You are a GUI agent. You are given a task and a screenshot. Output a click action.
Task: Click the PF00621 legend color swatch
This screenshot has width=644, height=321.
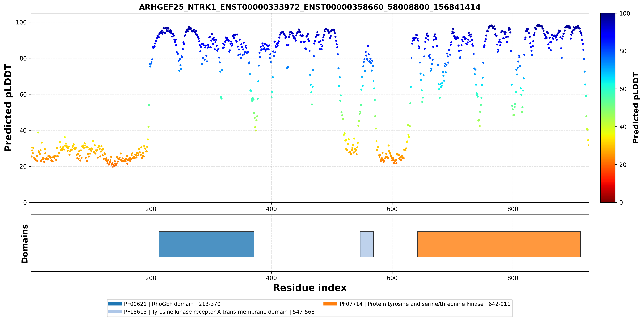(x=114, y=304)
